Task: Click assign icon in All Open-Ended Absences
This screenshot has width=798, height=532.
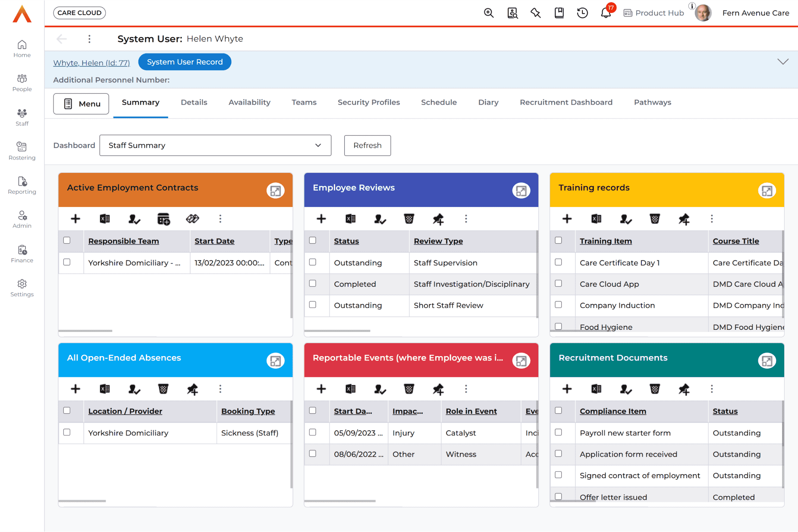Action: click(134, 389)
